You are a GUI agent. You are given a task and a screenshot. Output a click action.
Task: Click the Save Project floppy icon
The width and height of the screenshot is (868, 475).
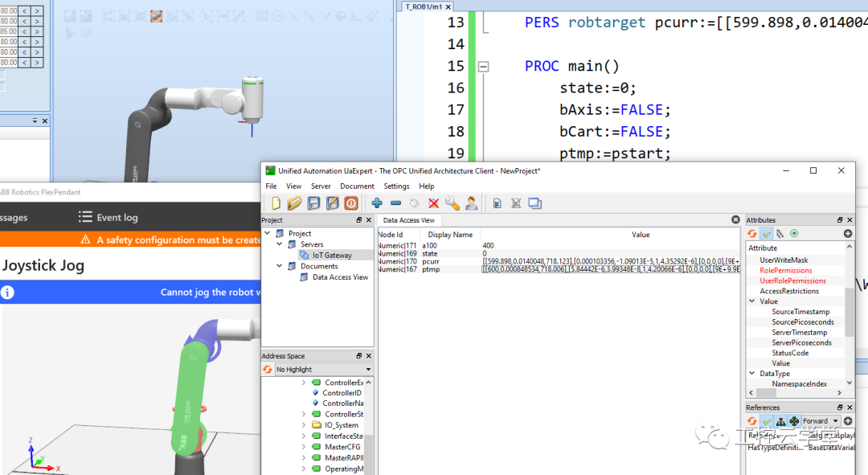click(x=313, y=203)
